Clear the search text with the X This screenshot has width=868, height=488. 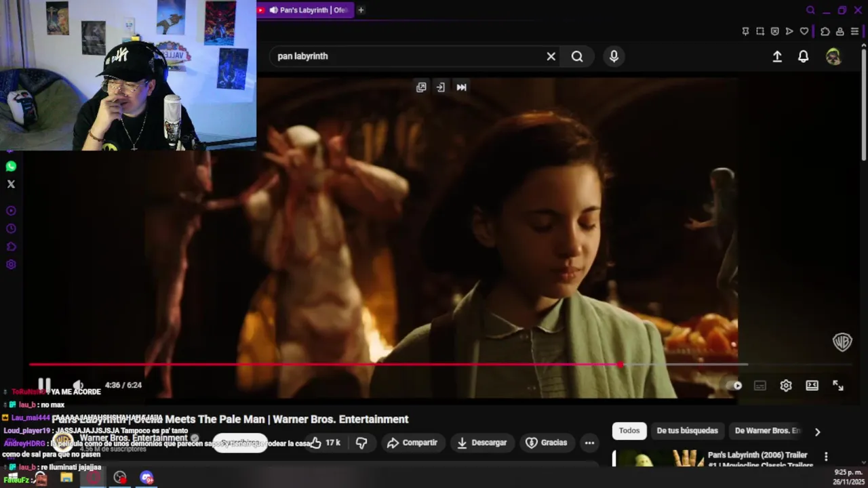coord(551,56)
